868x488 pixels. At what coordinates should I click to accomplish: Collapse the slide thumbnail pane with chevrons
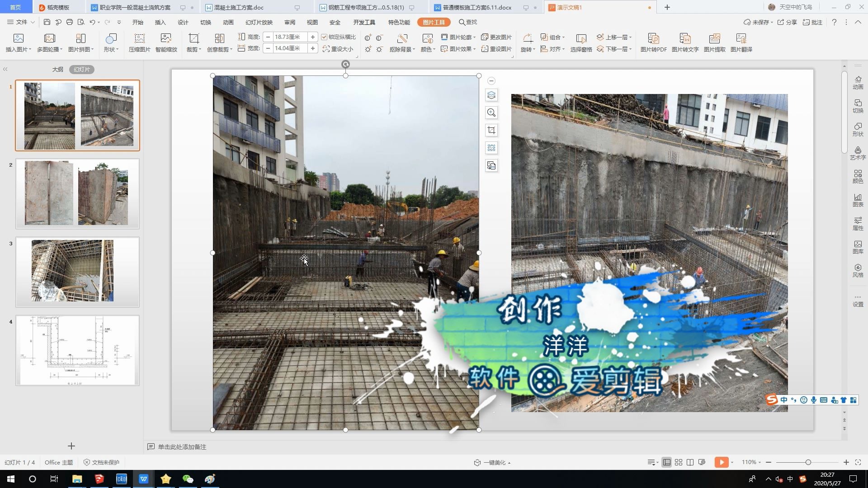click(5, 69)
